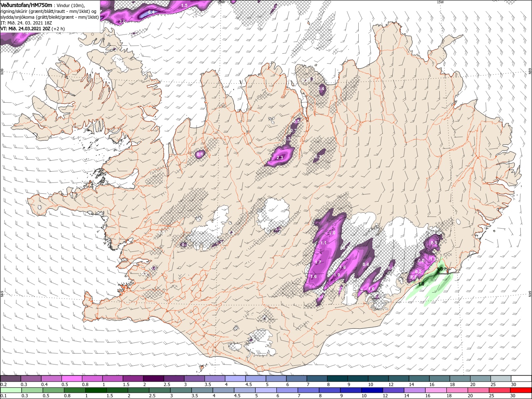
Task: Click the 0.2 label under the snow legend
Action: click(3, 385)
